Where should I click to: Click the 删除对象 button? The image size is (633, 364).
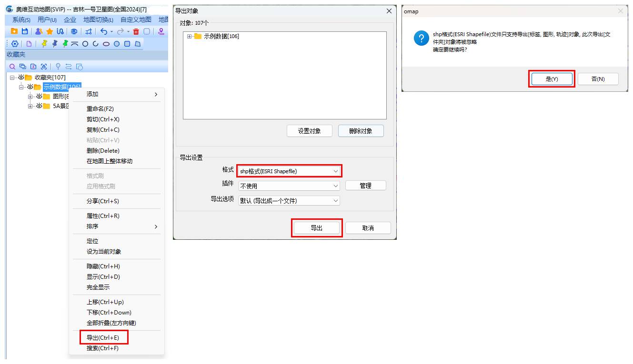coord(361,131)
